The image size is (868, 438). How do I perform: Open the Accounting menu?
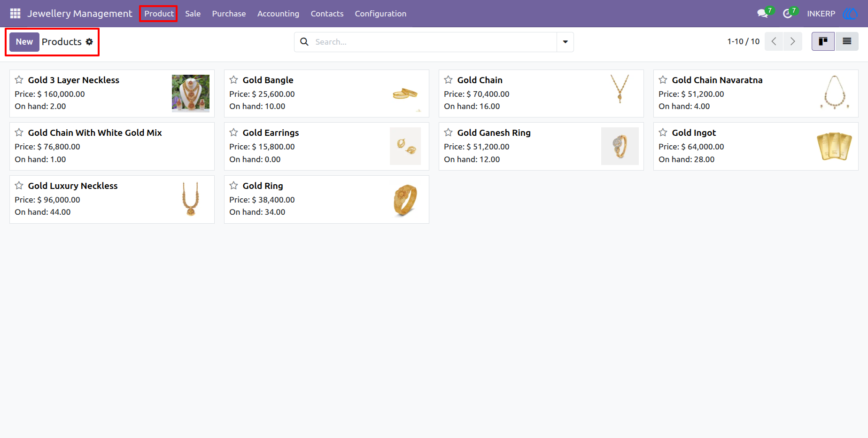coord(278,14)
